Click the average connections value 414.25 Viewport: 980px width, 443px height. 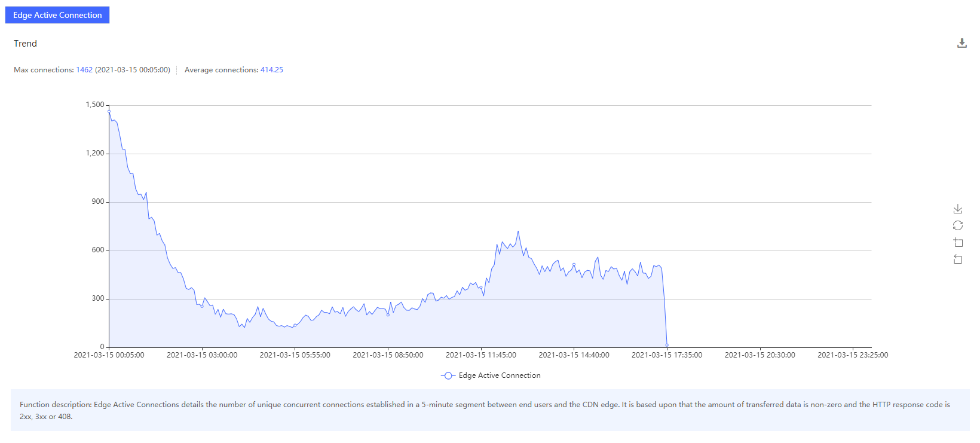pyautogui.click(x=271, y=70)
